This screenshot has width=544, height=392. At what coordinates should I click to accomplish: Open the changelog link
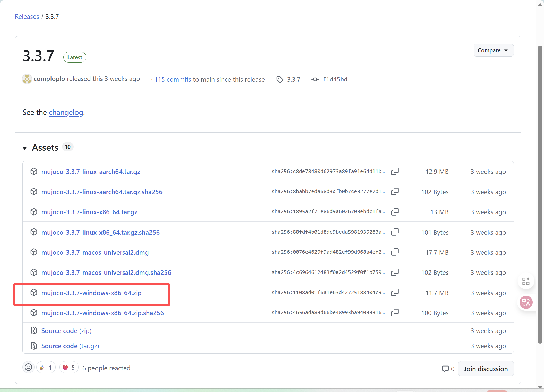click(x=66, y=113)
